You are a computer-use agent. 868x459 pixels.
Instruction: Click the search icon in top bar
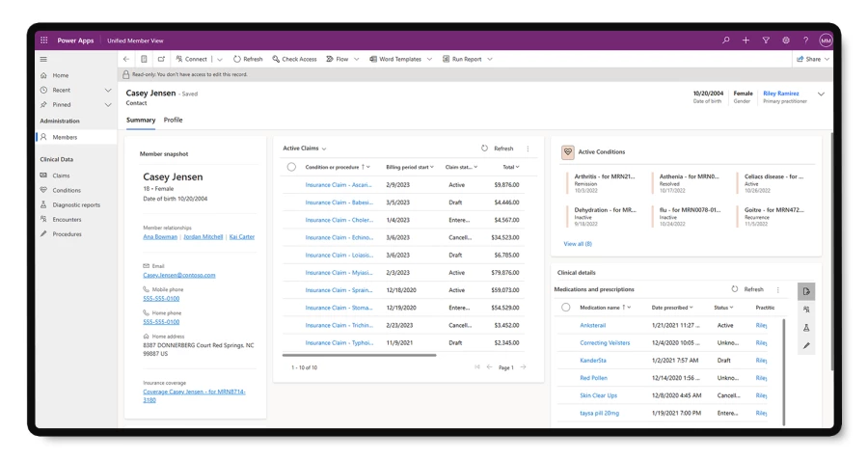point(726,40)
